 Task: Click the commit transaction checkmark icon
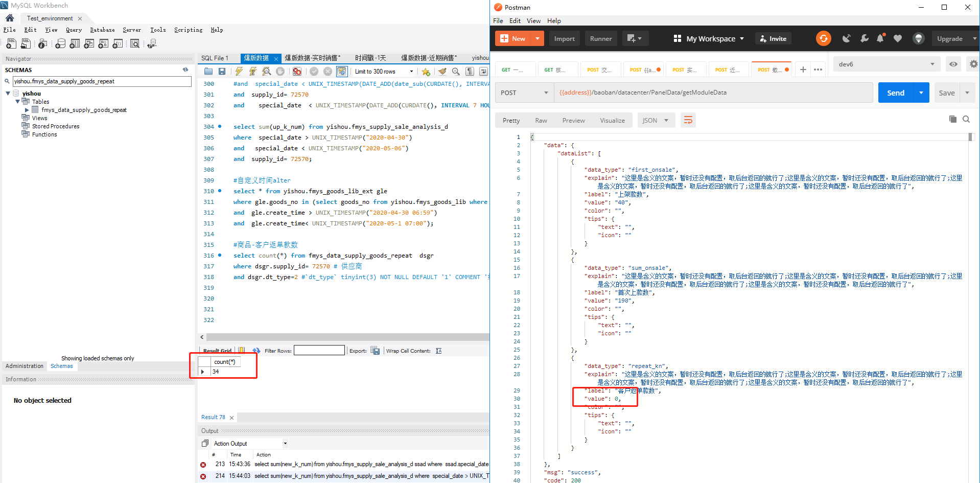(x=314, y=72)
